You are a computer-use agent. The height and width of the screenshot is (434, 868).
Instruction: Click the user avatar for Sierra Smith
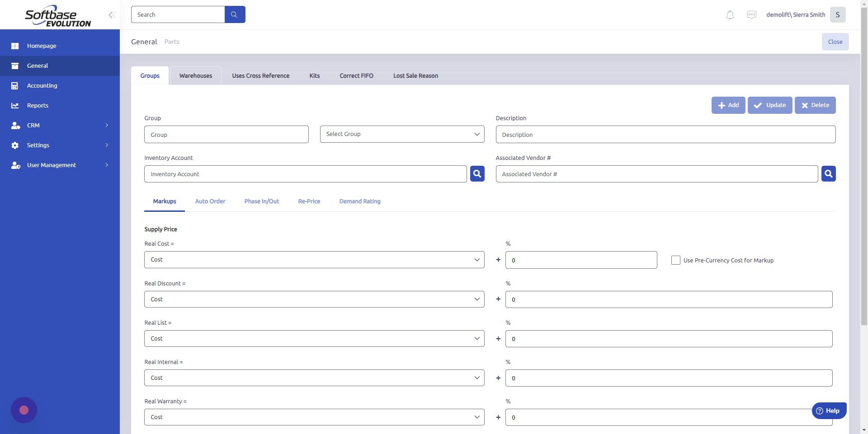point(838,14)
